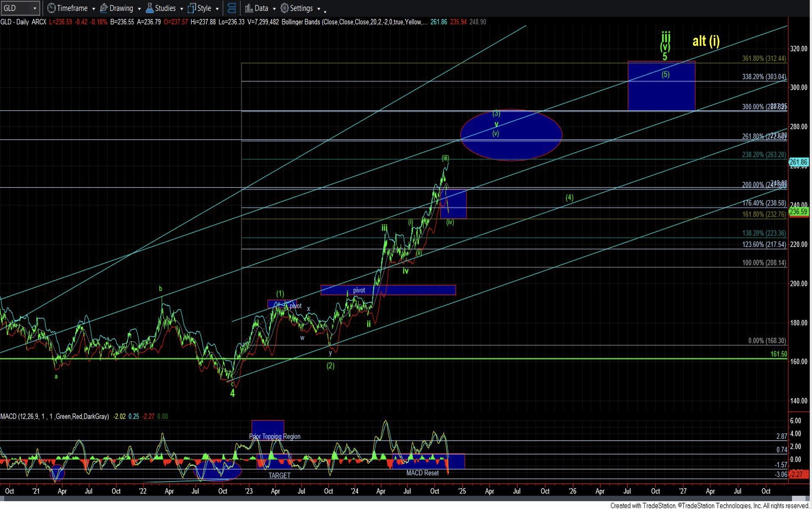Viewport: 812px width, 509px height.
Task: Click the Drawing pencil icon
Action: click(x=104, y=8)
